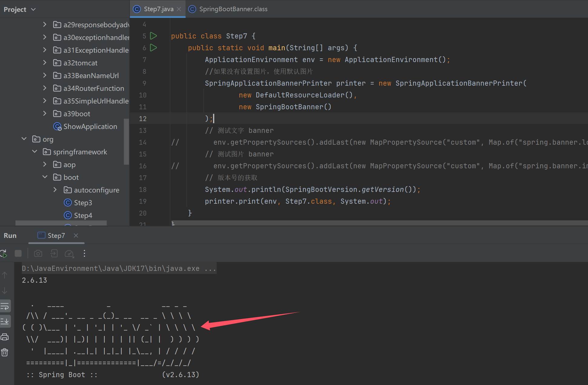588x385 pixels.
Task: Collapse the boot folder
Action: tap(44, 177)
